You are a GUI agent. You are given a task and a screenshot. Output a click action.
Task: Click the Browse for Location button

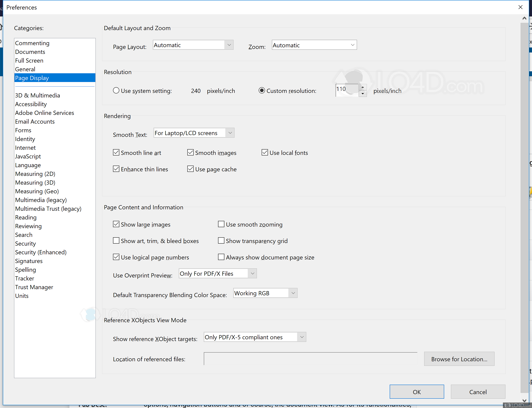(x=459, y=359)
